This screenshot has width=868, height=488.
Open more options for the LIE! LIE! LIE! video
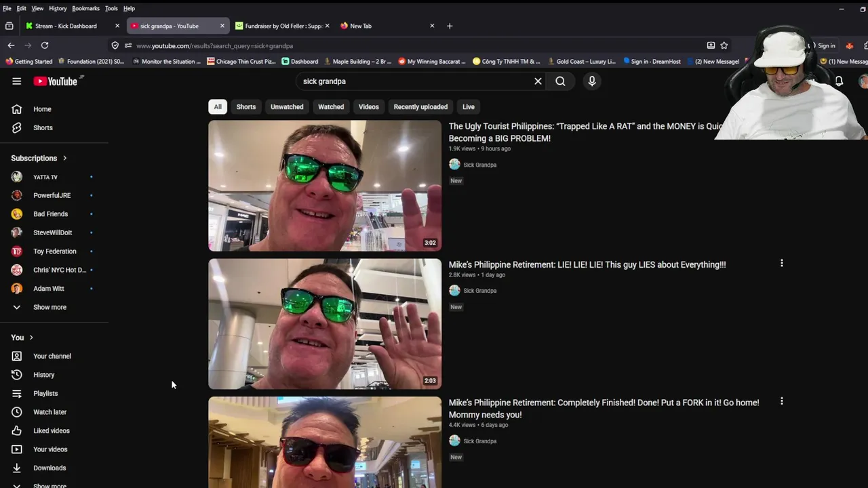coord(781,263)
